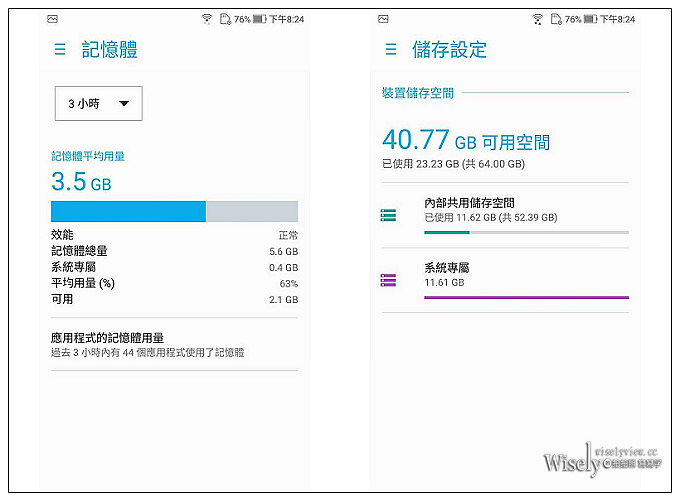Tap 40.77 GB 可用空間 text

(x=466, y=140)
